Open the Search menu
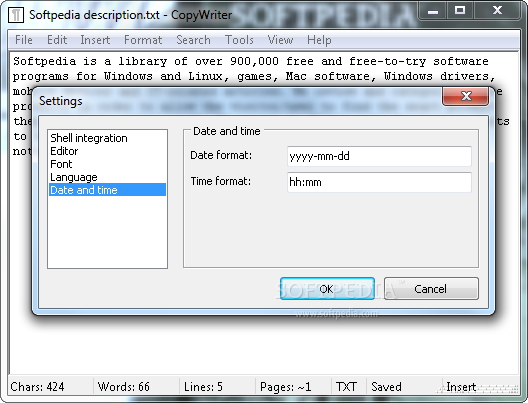This screenshot has width=528, height=403. [193, 40]
